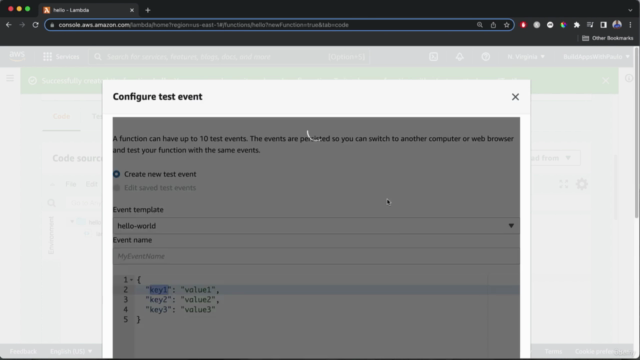Dismiss the green success banner
Image resolution: width=640 pixels, height=360 pixels.
606,81
